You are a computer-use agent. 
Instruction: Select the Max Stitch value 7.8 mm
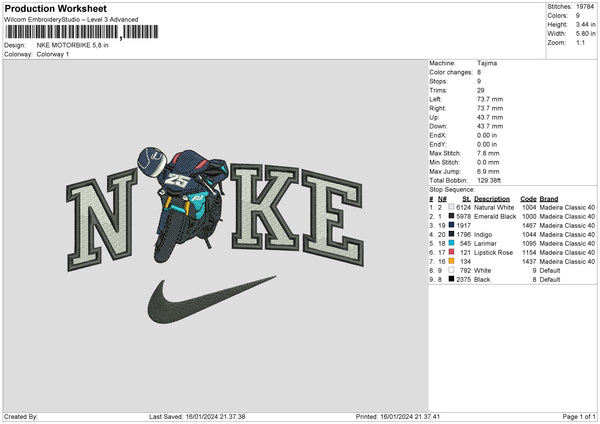click(x=488, y=153)
